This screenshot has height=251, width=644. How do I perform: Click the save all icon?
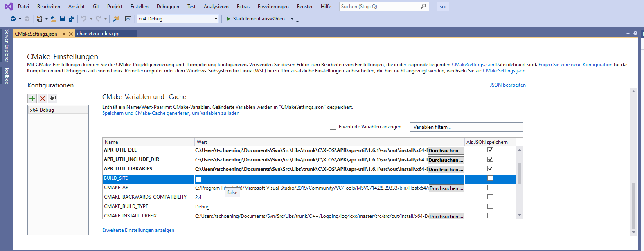(x=72, y=19)
